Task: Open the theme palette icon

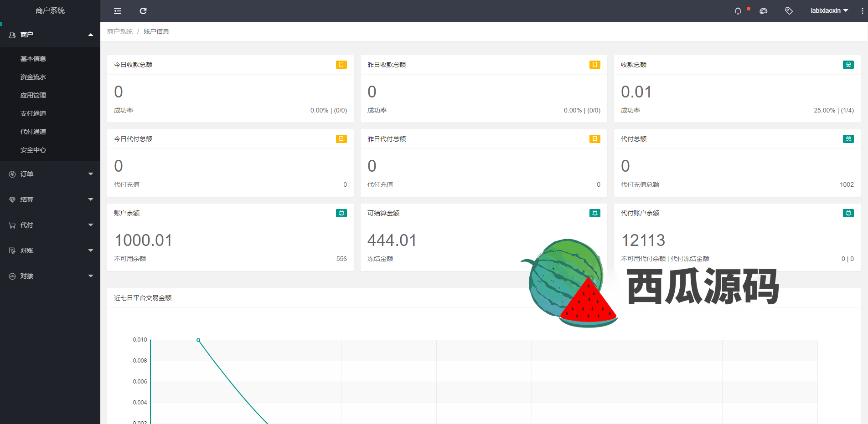Action: 764,11
